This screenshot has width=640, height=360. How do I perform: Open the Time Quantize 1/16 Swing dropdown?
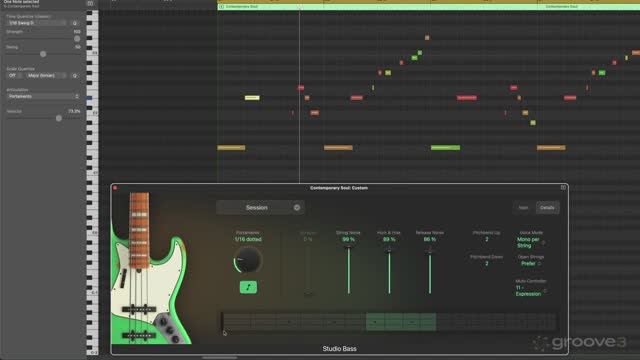[x=36, y=23]
